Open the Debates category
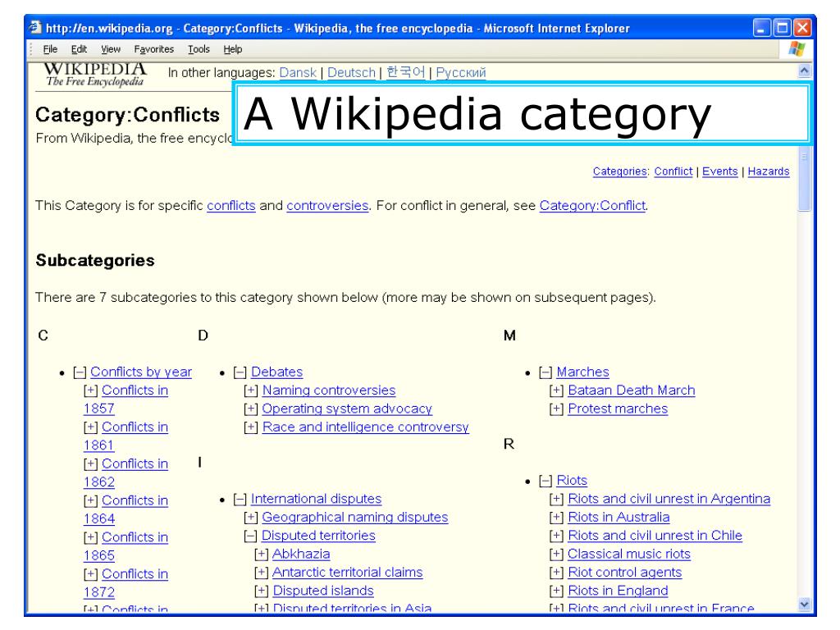 (x=277, y=372)
